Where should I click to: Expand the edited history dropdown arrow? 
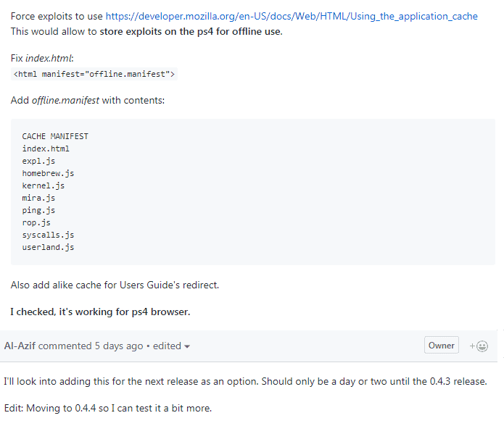point(187,346)
